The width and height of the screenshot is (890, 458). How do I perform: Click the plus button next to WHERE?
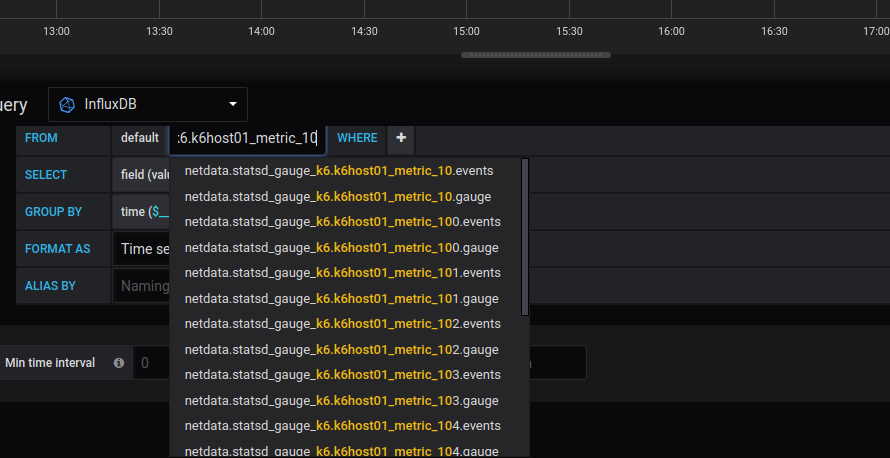(401, 138)
